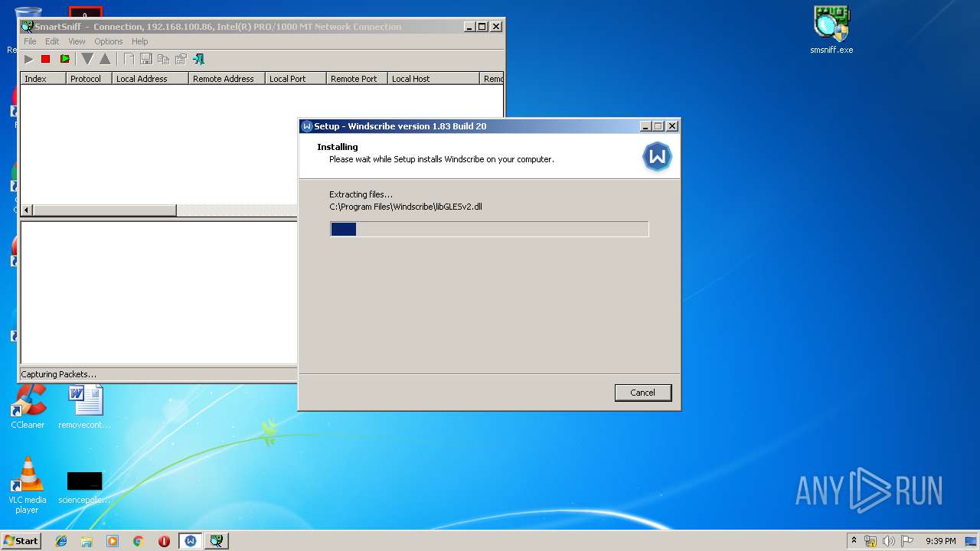Open the VLC media player shortcut
Screen dimensions: 980x551
[x=28, y=485]
